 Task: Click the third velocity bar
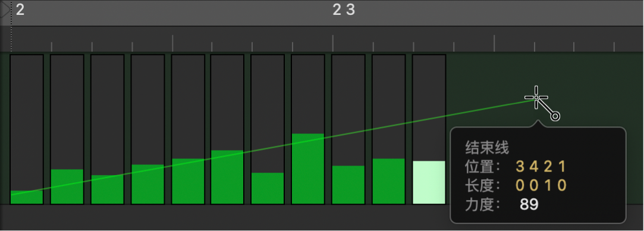[x=107, y=189]
